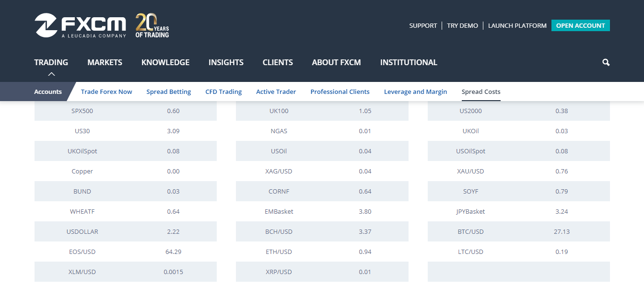Click the FXCM logo

80,25
